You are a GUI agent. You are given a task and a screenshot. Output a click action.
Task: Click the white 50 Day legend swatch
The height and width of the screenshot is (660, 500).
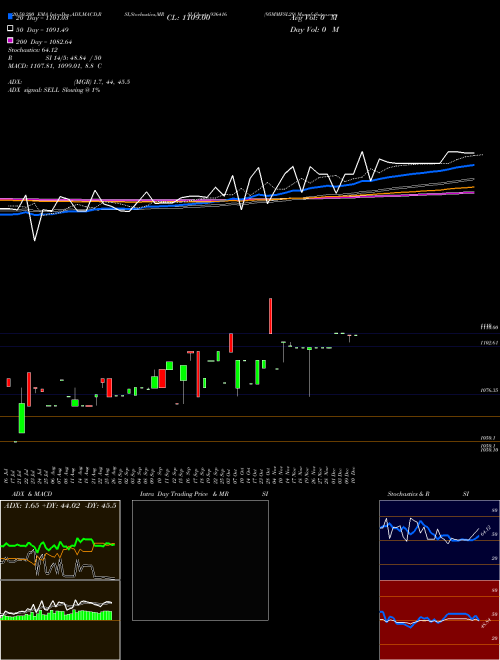click(11, 28)
